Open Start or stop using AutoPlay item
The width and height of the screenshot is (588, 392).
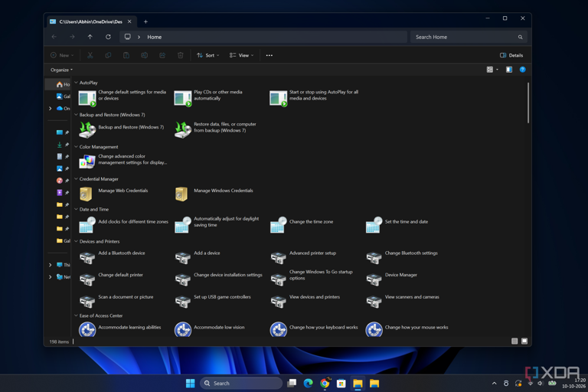coord(314,98)
